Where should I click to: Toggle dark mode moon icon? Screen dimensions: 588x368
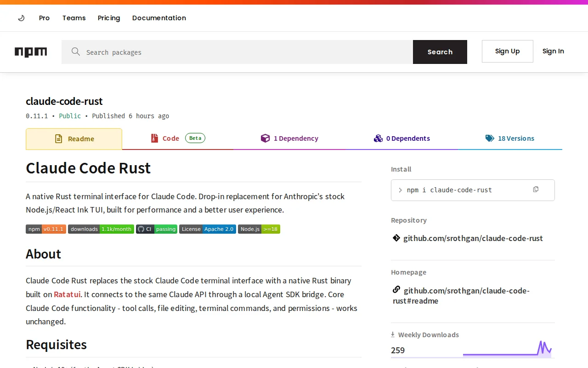pos(21,18)
